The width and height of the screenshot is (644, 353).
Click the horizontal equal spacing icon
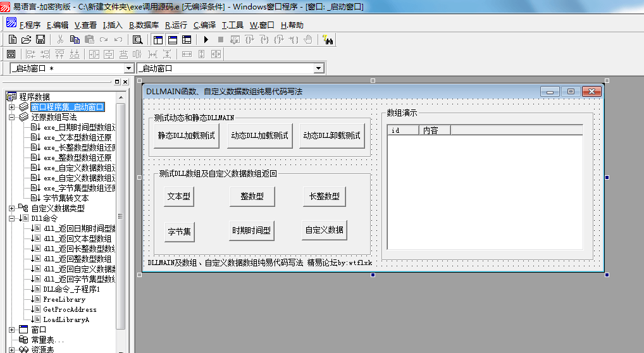[x=152, y=54]
